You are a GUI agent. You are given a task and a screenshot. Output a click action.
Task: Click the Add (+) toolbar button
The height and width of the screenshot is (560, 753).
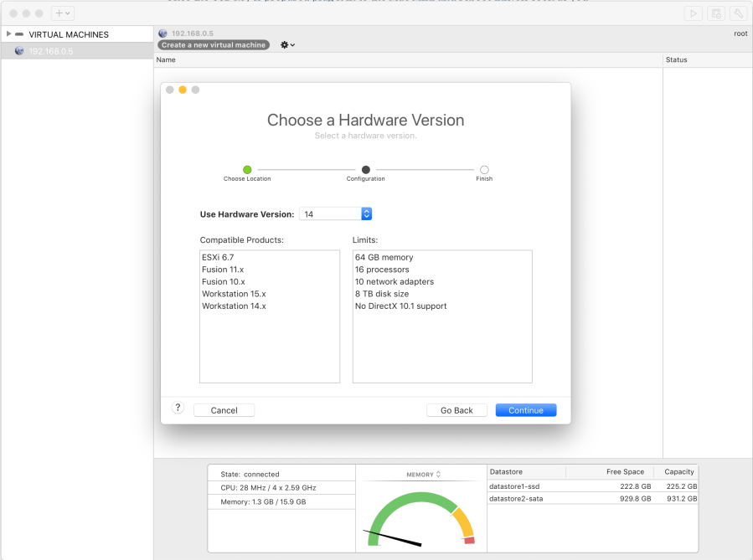pos(63,13)
